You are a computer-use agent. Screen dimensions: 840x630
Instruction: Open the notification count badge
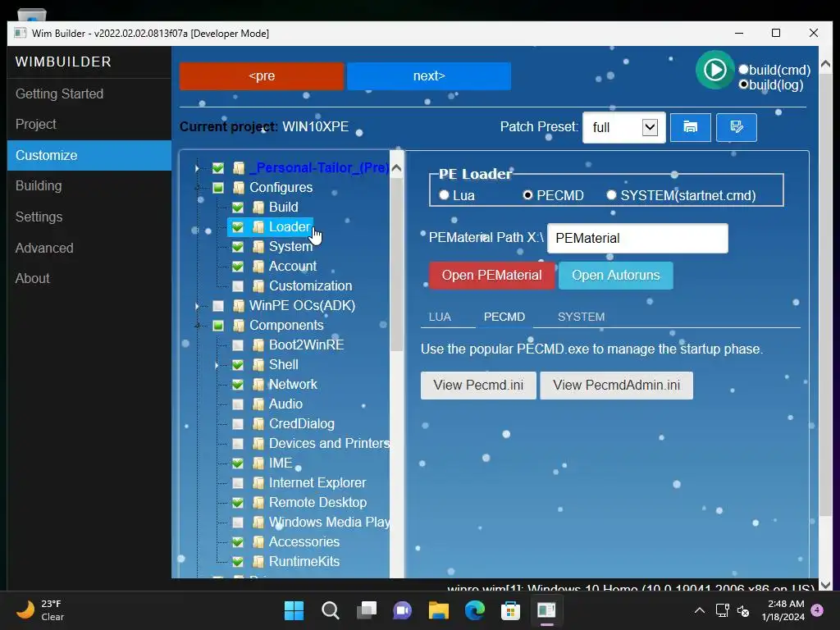pyautogui.click(x=817, y=610)
